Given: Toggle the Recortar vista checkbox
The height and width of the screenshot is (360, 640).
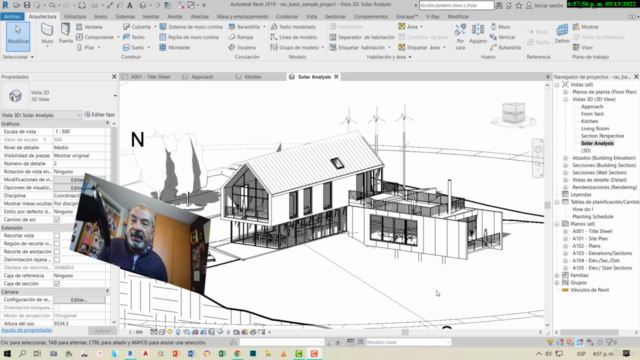Looking at the screenshot, I should 57,236.
